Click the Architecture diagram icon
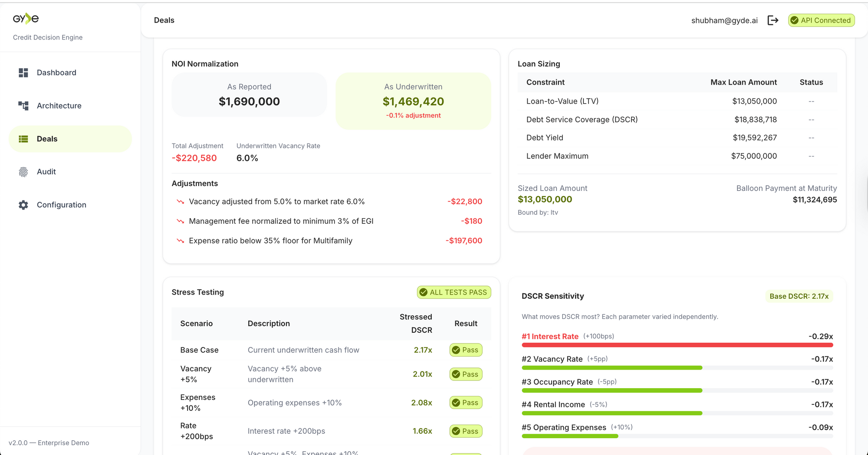 pyautogui.click(x=23, y=106)
